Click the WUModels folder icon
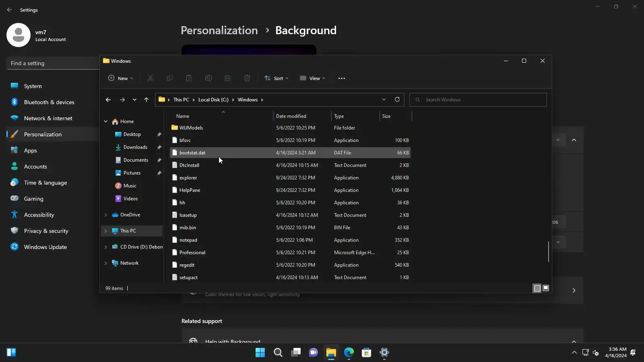The image size is (644, 362). 175,128
